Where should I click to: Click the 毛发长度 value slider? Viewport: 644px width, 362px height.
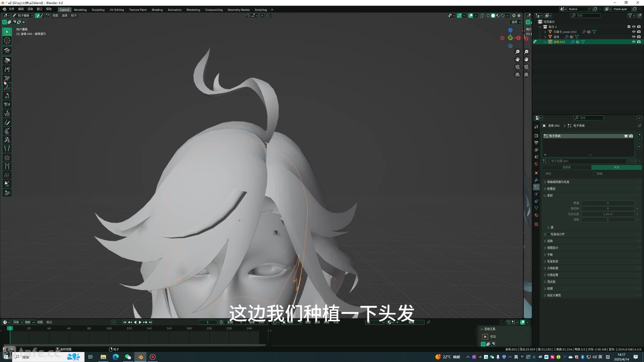608,214
